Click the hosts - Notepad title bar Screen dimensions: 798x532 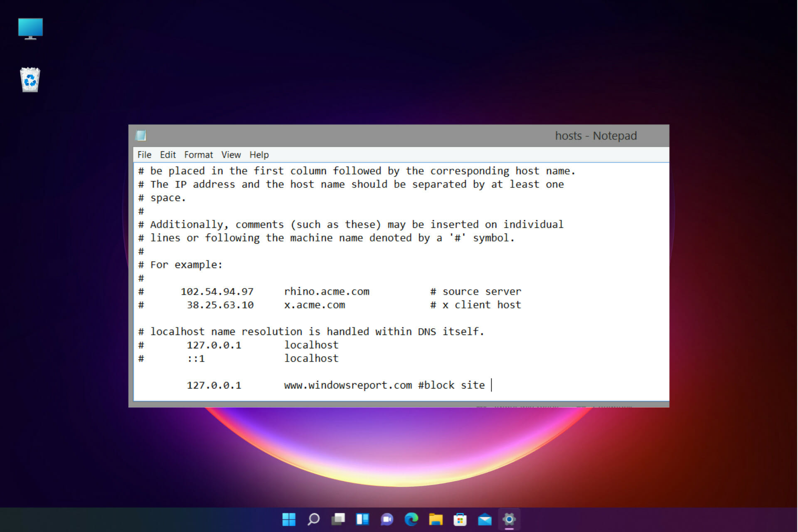click(399, 135)
